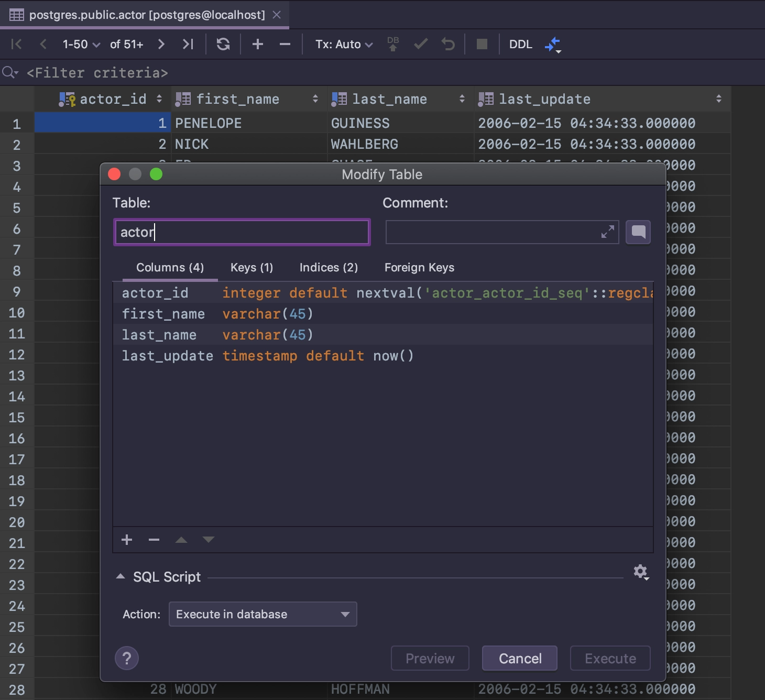Click the Preview button

coord(430,658)
